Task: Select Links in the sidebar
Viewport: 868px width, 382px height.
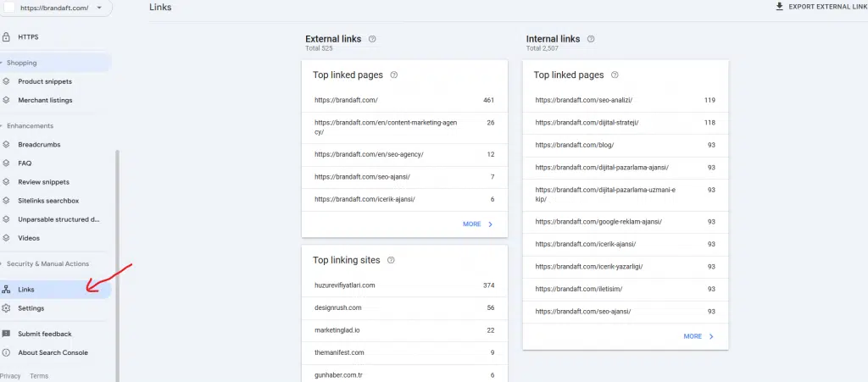Action: [55, 290]
